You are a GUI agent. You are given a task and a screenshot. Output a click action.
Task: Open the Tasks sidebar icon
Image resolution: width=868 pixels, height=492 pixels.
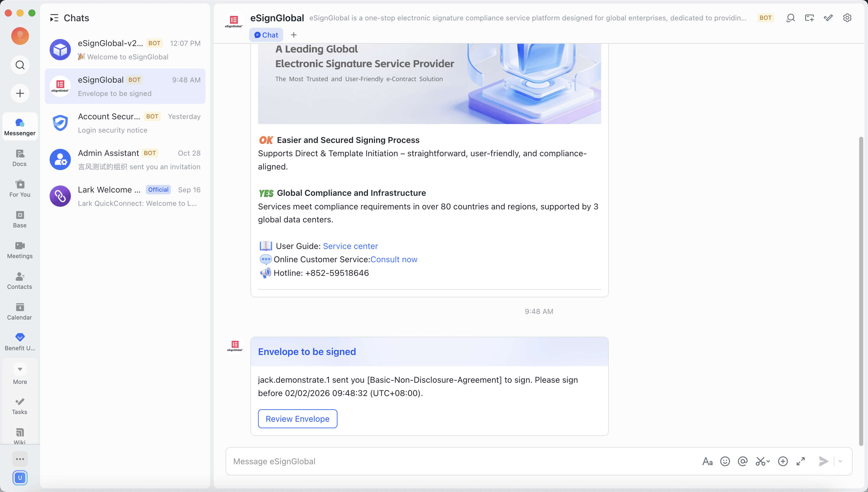coord(19,406)
